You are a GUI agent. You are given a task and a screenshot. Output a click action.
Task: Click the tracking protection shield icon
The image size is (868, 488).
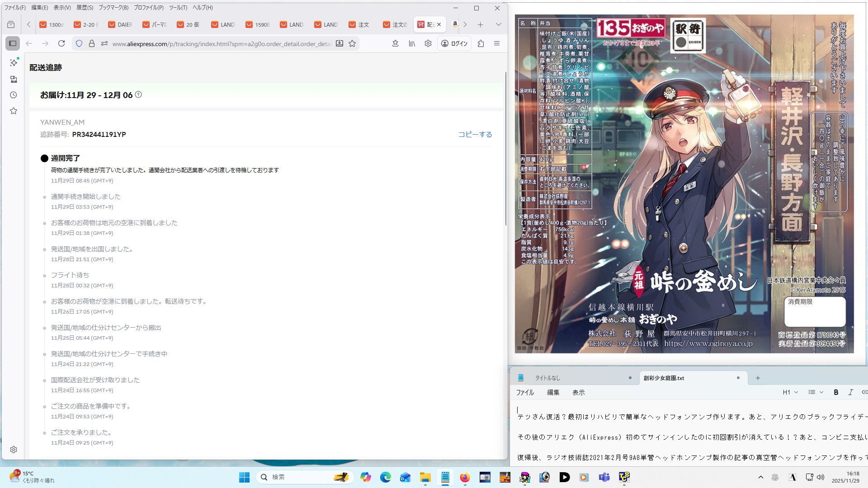(79, 43)
